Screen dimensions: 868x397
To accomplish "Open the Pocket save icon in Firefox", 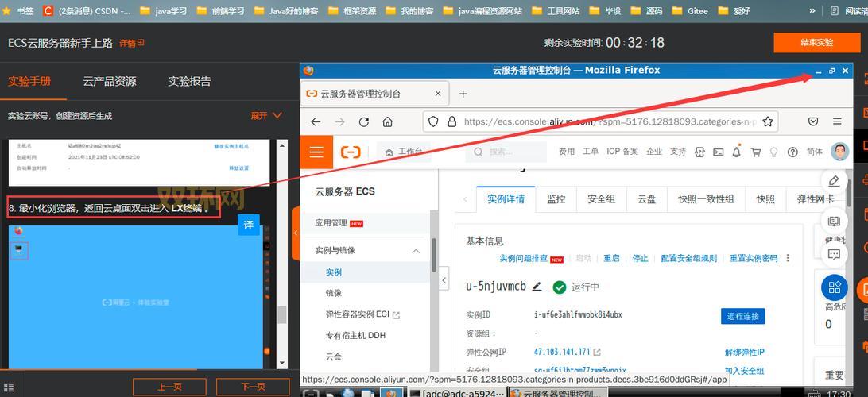I will 813,121.
